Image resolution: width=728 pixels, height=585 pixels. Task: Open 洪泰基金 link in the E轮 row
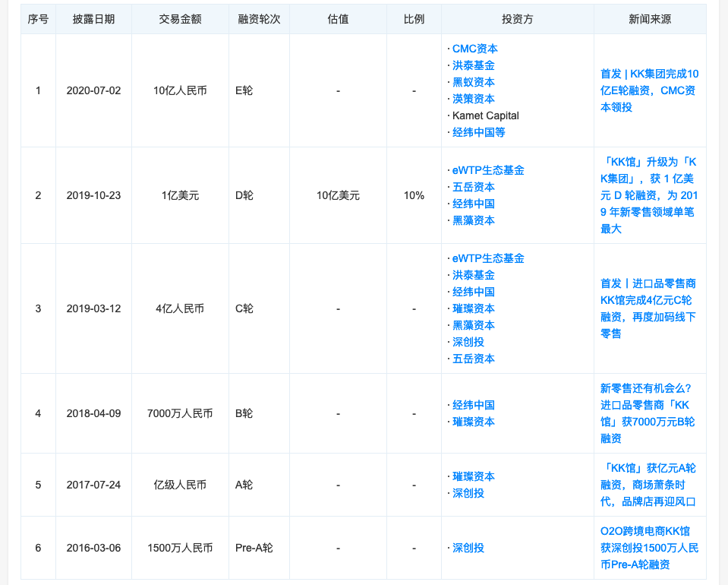click(473, 65)
